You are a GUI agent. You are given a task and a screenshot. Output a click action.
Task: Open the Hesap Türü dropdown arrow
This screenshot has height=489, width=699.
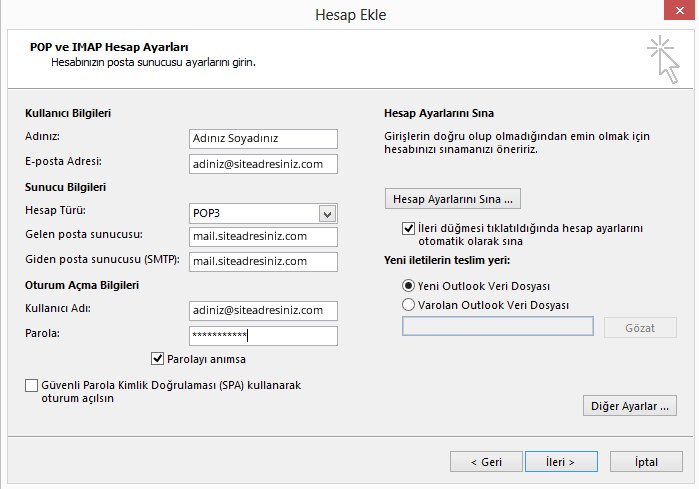pos(328,214)
